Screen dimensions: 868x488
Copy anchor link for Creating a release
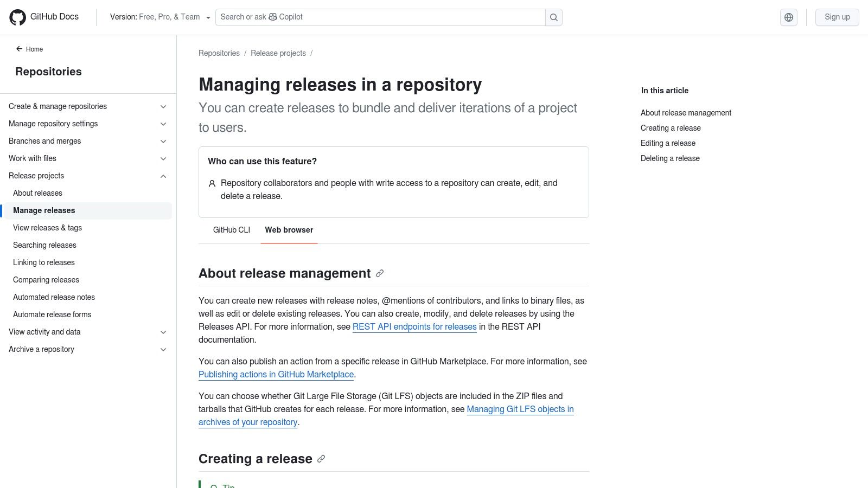321,459
